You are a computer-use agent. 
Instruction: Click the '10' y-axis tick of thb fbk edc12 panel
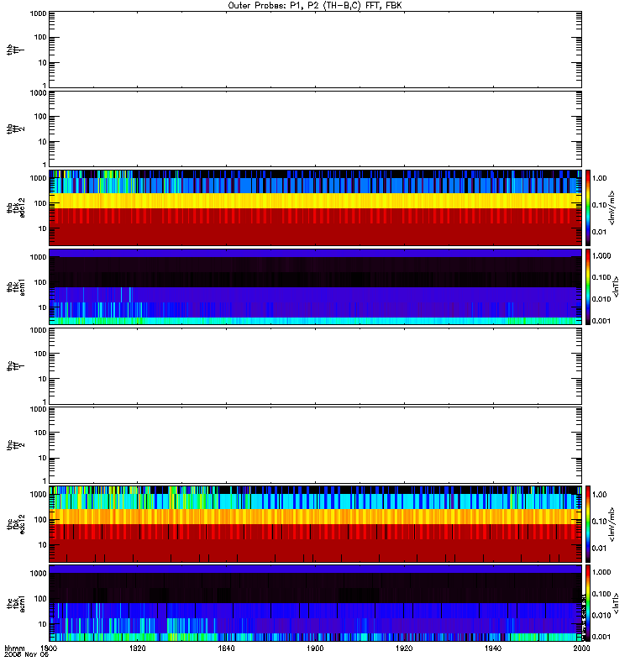point(43,228)
